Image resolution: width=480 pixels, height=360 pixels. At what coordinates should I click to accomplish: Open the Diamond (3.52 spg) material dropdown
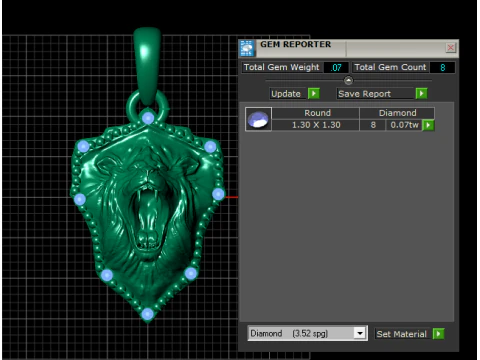[360, 333]
